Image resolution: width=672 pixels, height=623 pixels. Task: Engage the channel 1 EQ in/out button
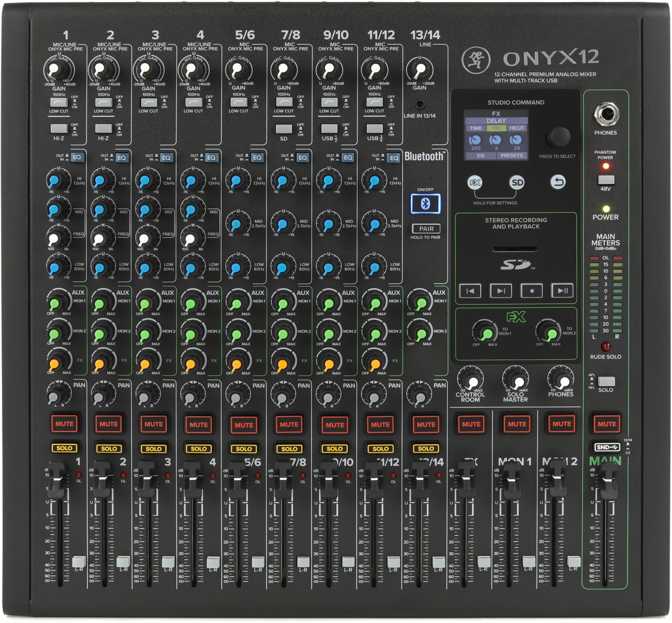pos(77,157)
